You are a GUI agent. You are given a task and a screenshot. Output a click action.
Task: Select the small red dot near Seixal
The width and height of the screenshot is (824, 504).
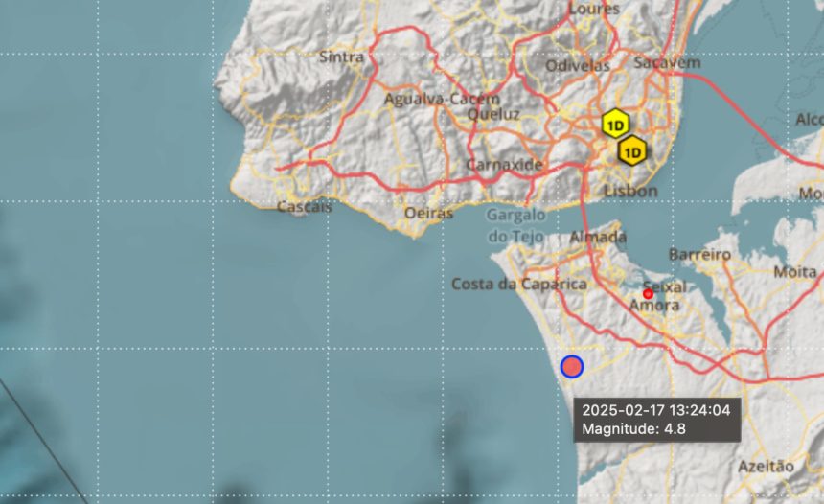coord(648,294)
